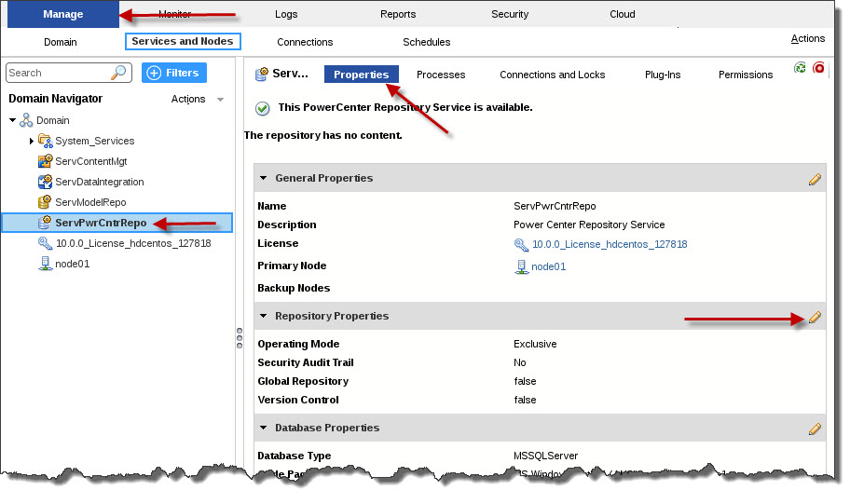Click the MSSQLServer database type value

click(545, 456)
